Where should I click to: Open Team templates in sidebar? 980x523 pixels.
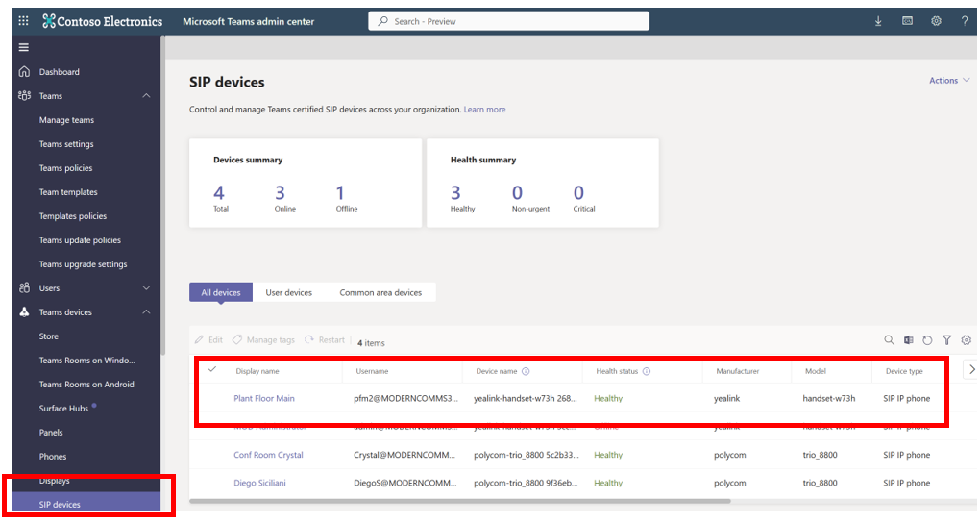[x=68, y=192]
